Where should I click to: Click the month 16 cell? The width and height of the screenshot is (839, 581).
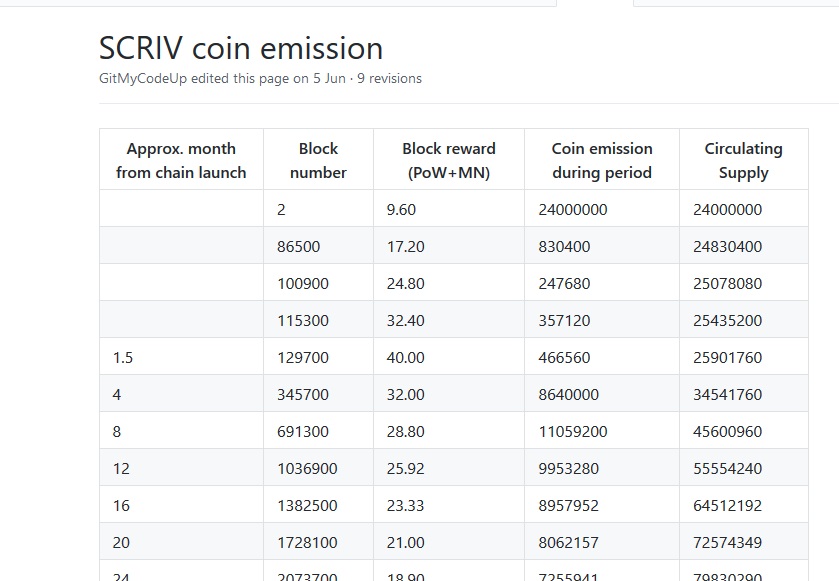(x=121, y=505)
